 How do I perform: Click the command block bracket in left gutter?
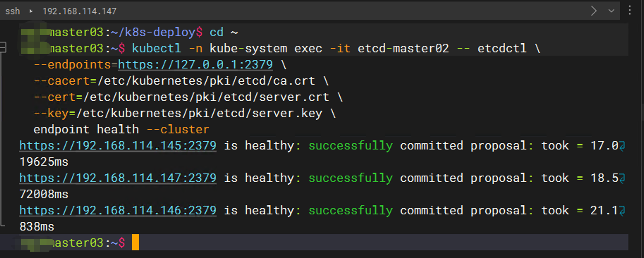(3, 47)
